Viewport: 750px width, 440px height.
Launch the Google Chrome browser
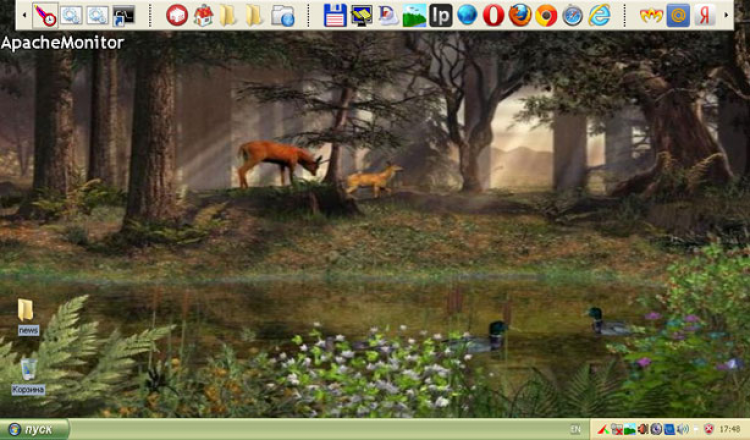pos(546,15)
